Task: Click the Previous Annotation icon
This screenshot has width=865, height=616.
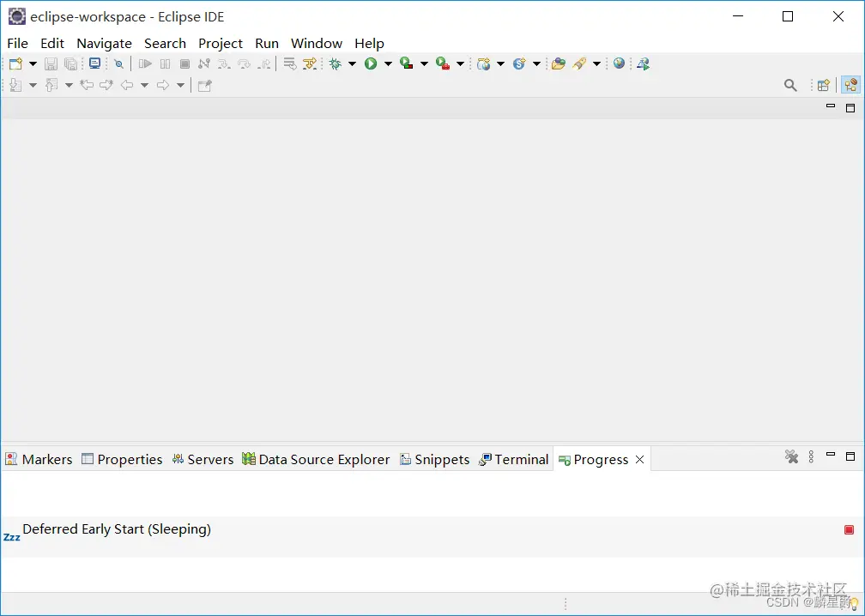Action: pyautogui.click(x=51, y=85)
